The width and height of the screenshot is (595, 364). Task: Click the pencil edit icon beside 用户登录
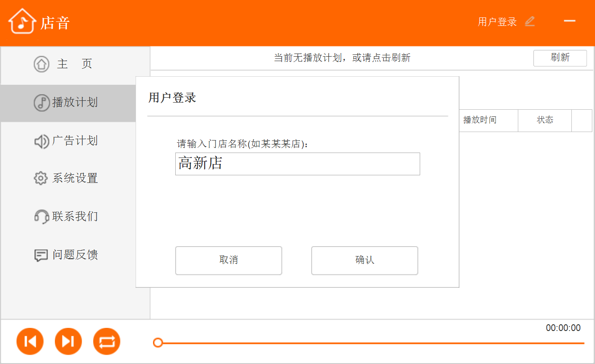coord(530,21)
